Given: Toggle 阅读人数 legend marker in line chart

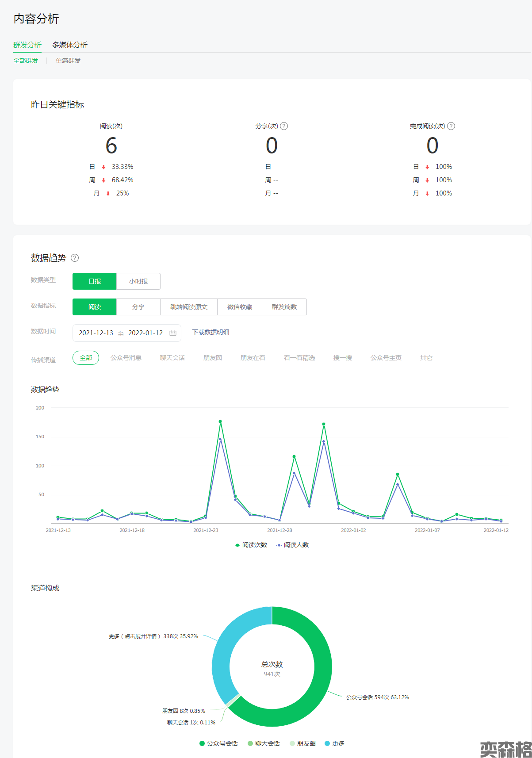Looking at the screenshot, I should point(279,545).
